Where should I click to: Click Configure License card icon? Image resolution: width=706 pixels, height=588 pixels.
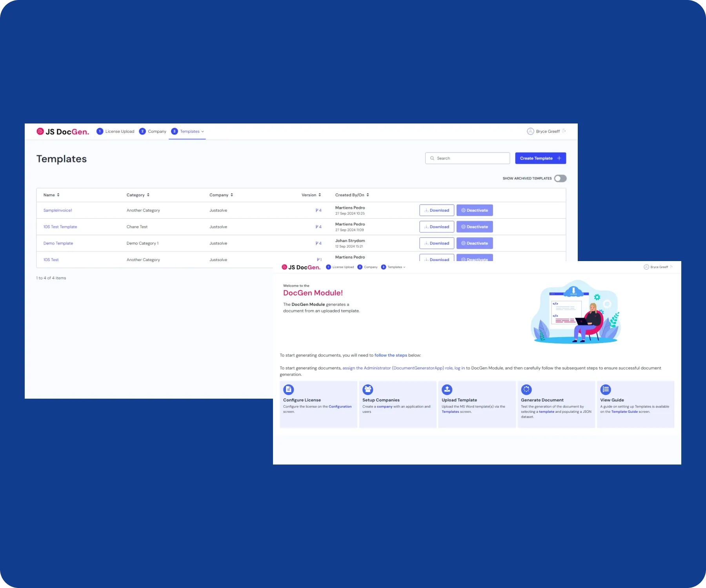[x=289, y=390]
